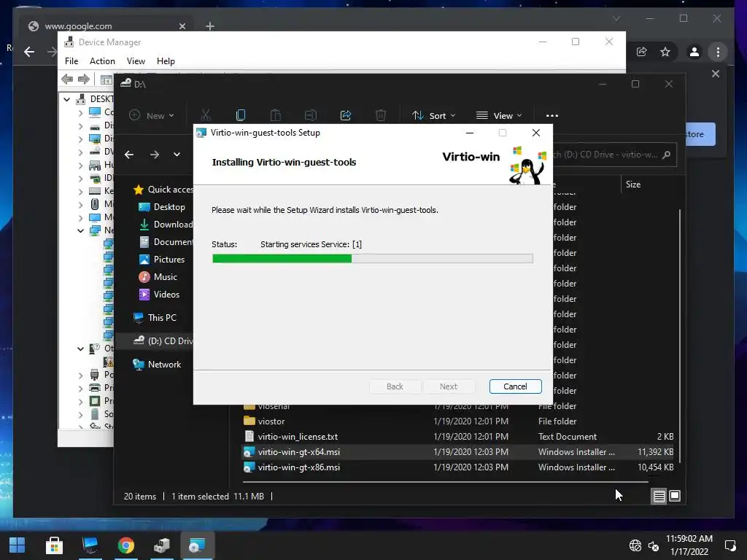Click the Size column header in Explorer
Viewport: 747px width, 560px height.
coord(632,184)
